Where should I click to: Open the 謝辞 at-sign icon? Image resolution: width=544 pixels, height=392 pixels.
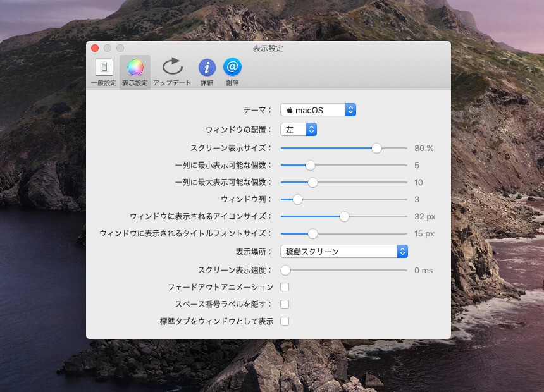point(232,68)
